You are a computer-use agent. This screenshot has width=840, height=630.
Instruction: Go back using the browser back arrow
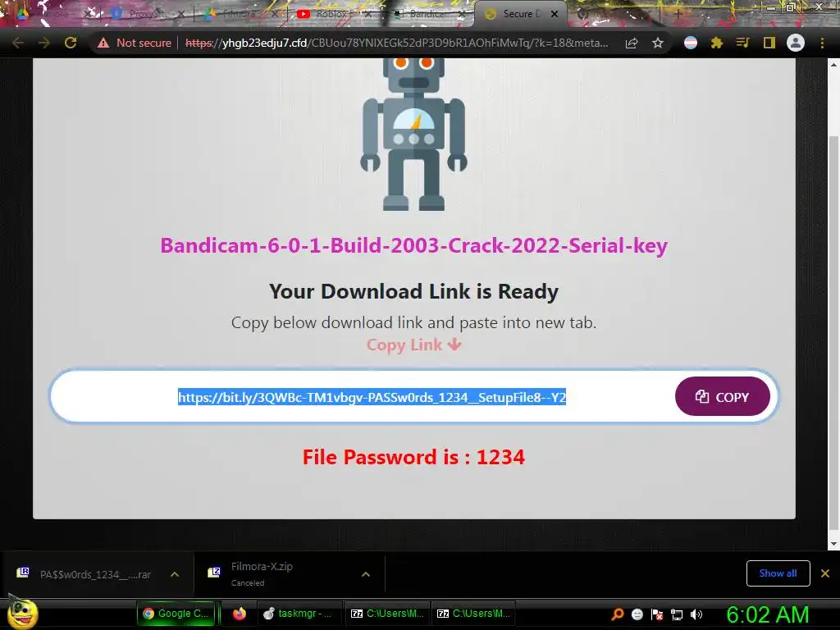coord(18,43)
